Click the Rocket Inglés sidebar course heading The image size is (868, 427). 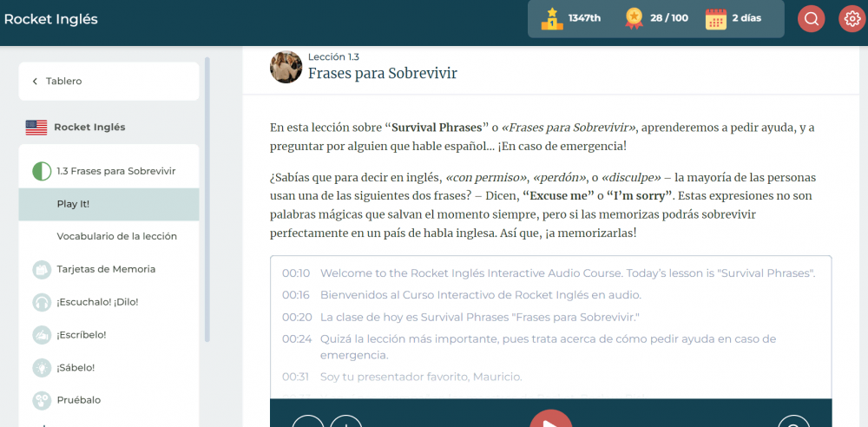pyautogui.click(x=89, y=128)
